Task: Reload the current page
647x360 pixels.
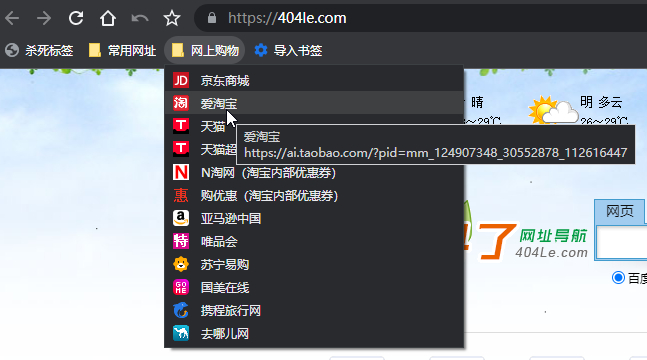Action: (x=76, y=18)
